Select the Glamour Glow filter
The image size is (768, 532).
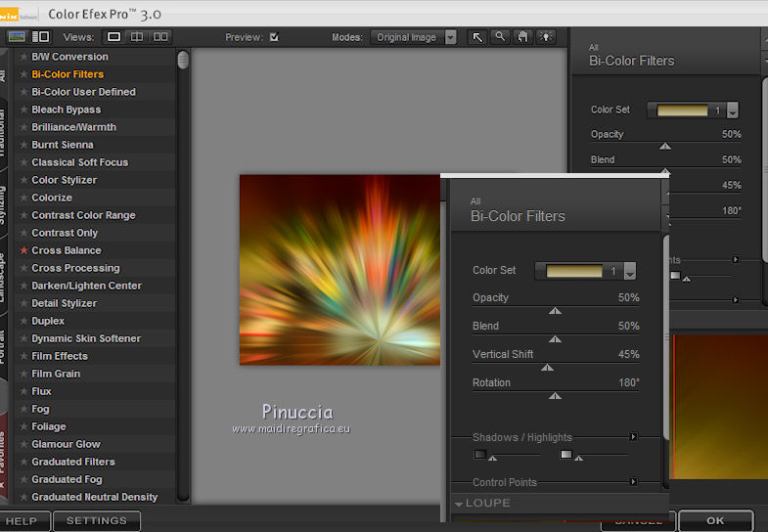(x=66, y=444)
